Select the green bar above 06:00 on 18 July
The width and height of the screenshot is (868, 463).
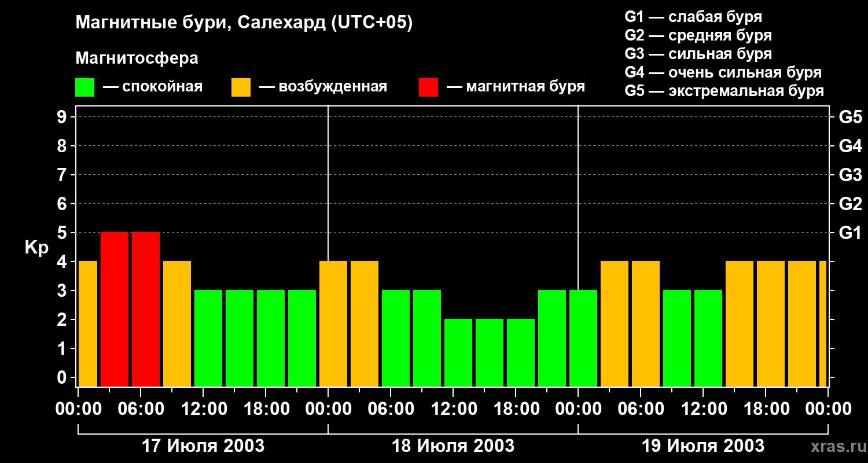[396, 339]
